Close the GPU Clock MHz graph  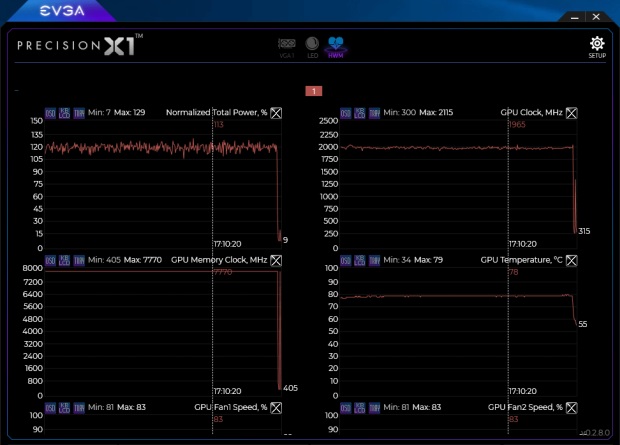coord(571,113)
